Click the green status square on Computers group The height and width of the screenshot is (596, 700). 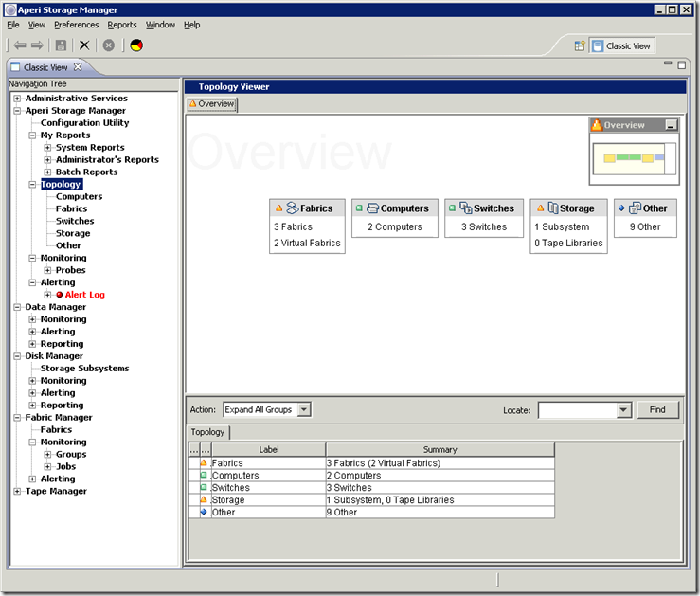click(x=359, y=208)
